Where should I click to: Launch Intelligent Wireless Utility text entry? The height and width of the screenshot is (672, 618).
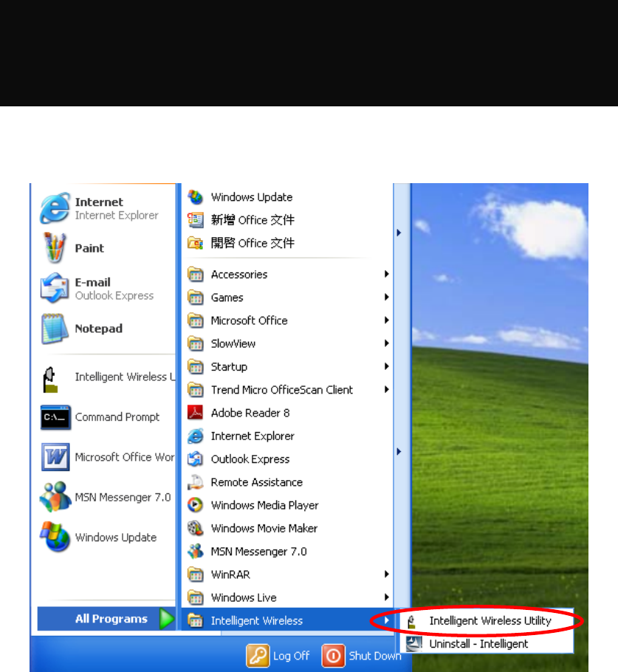click(x=490, y=621)
